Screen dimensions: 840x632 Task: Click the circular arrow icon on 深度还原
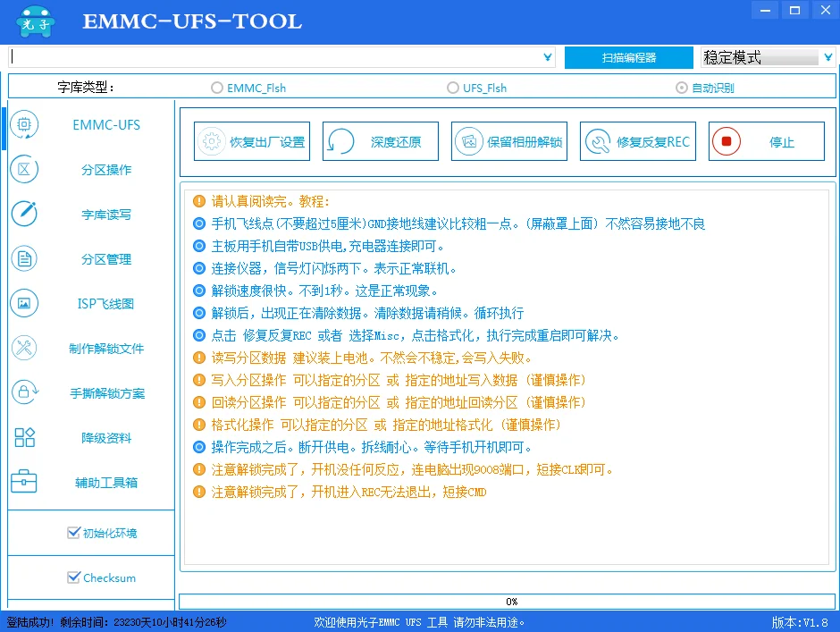tap(340, 141)
